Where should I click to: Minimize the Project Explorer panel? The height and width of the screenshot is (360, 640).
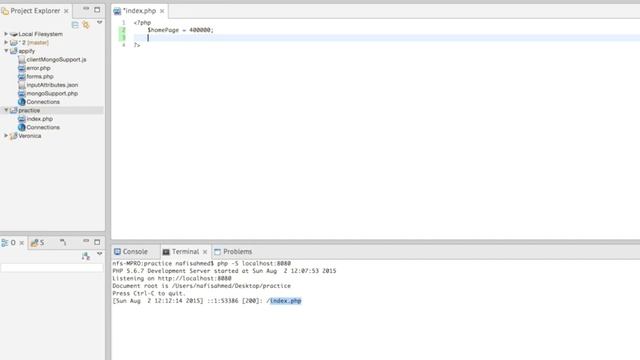coord(86,9)
